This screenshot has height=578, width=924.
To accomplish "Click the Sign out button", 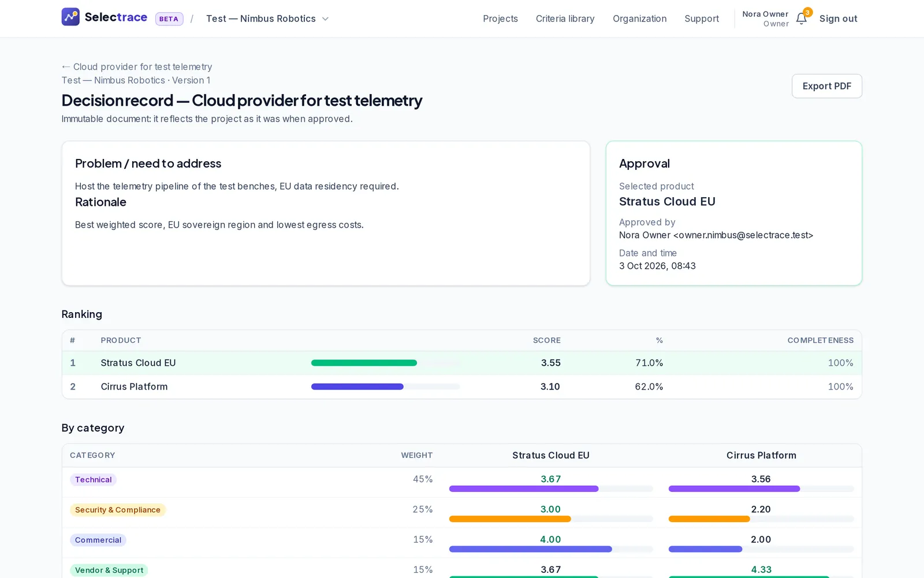I will [x=838, y=18].
